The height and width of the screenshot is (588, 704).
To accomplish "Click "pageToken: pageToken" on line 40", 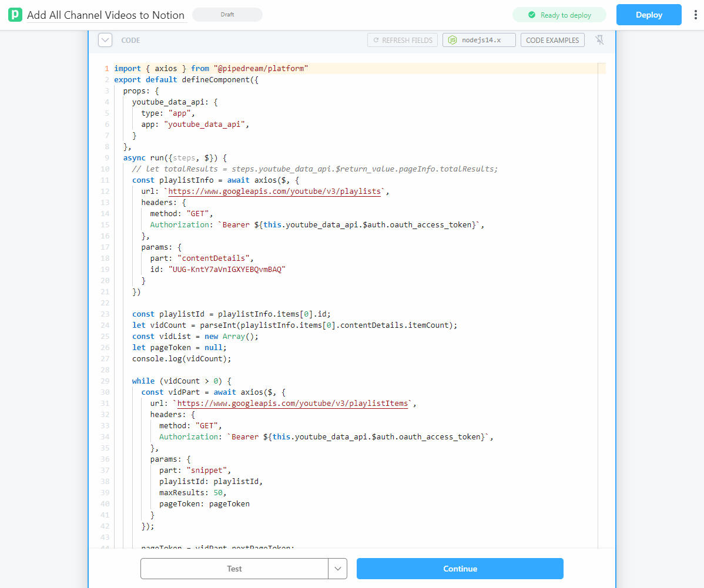I will (205, 503).
